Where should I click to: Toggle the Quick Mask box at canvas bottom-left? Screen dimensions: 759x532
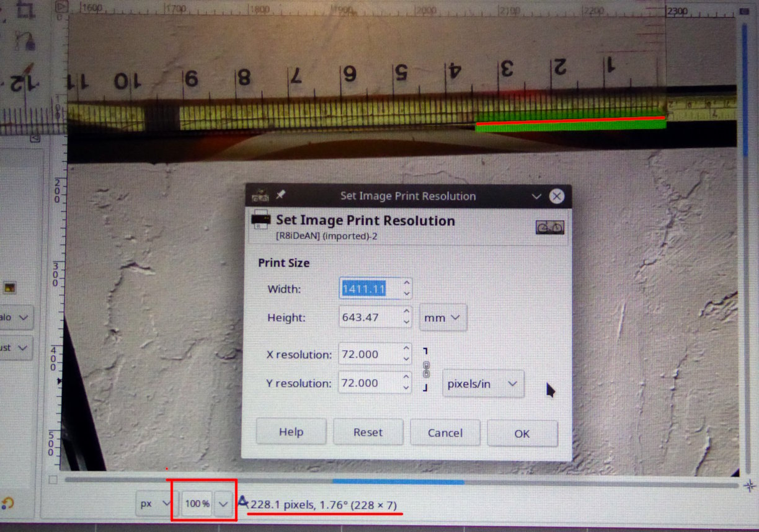[x=53, y=480]
